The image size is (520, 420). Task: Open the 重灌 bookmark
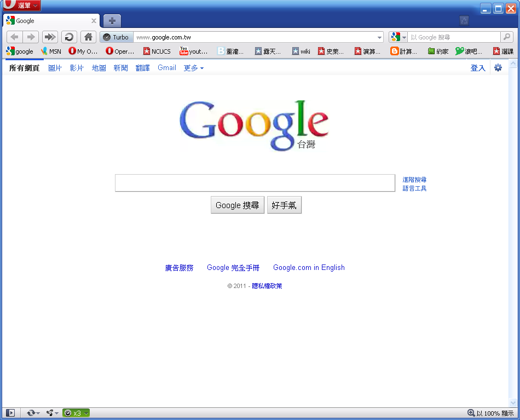tap(230, 51)
